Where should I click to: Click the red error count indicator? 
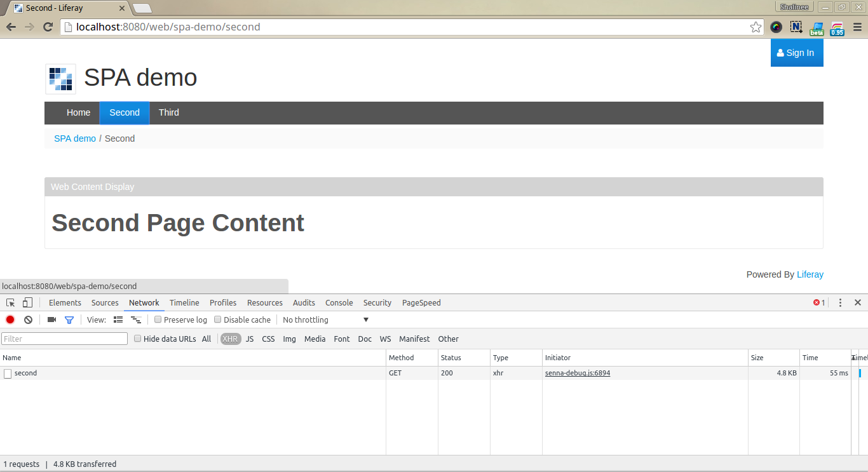[819, 302]
